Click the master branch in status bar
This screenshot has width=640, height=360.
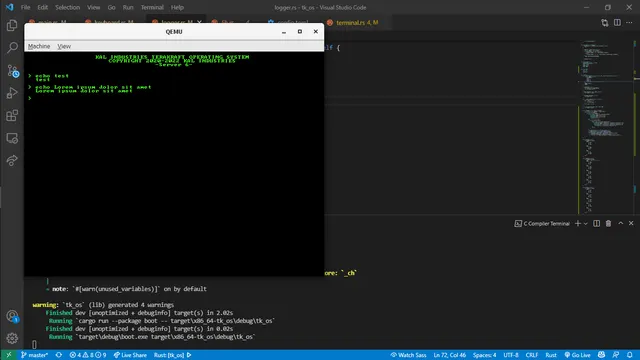pos(34,355)
